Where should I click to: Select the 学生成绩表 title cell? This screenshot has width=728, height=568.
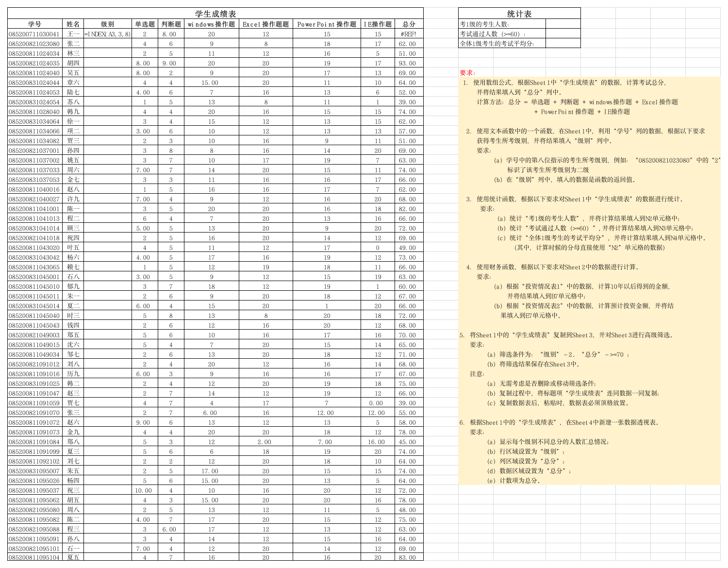tap(215, 14)
